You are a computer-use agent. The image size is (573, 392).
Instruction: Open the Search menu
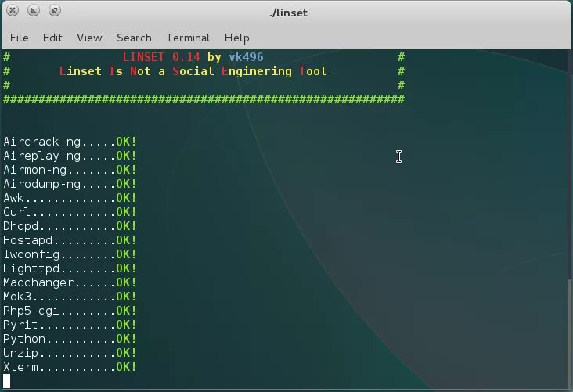134,38
